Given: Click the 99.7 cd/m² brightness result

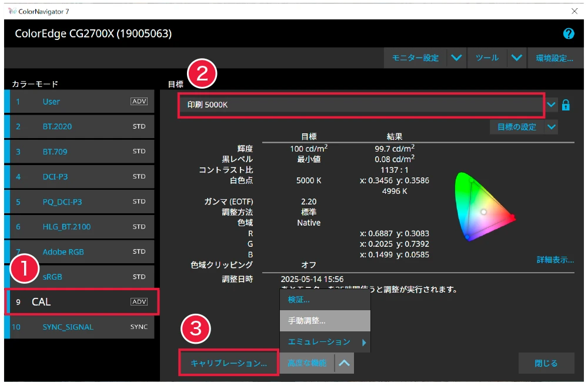Looking at the screenshot, I should (395, 148).
